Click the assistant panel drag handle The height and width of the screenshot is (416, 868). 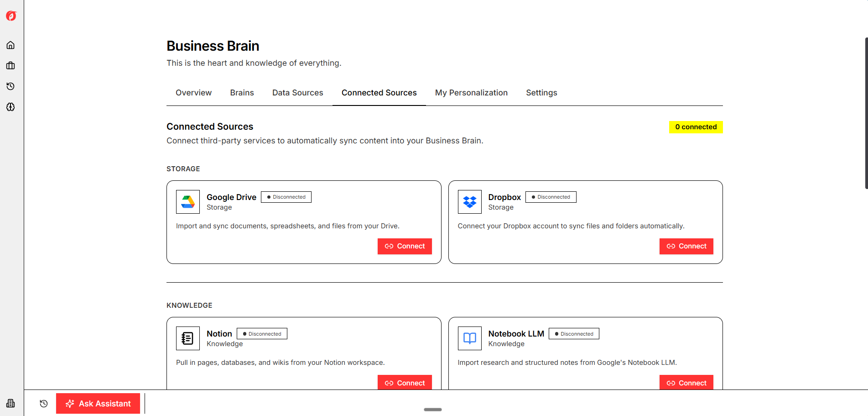pyautogui.click(x=433, y=410)
